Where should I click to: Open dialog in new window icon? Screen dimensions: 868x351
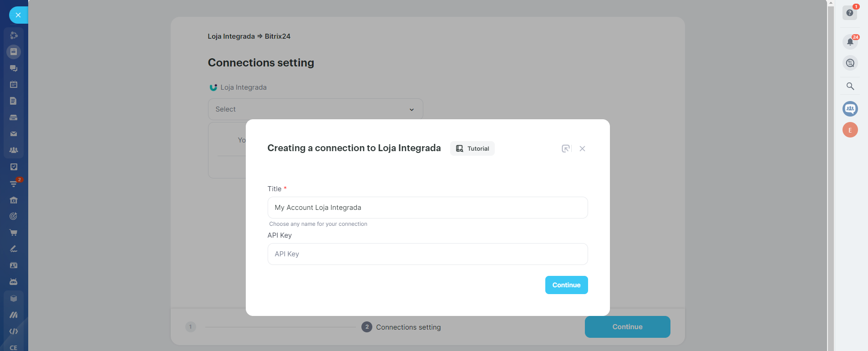(566, 148)
